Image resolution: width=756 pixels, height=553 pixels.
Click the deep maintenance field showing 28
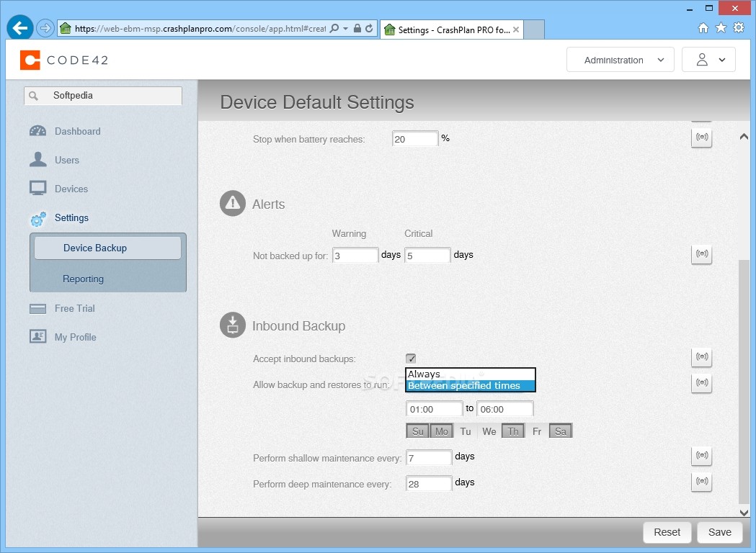pyautogui.click(x=429, y=484)
